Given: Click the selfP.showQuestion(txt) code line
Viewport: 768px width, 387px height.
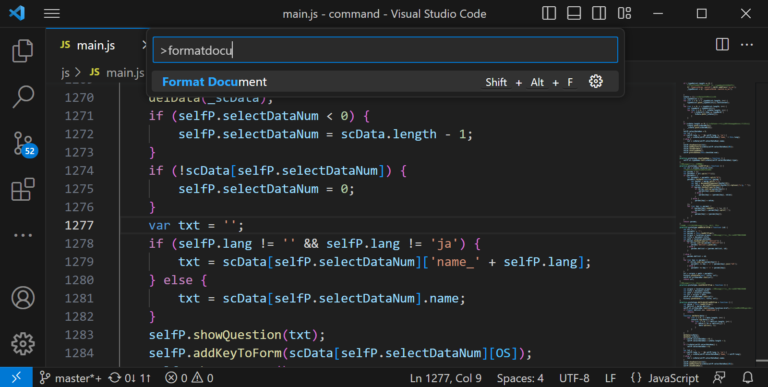Looking at the screenshot, I should [x=237, y=335].
